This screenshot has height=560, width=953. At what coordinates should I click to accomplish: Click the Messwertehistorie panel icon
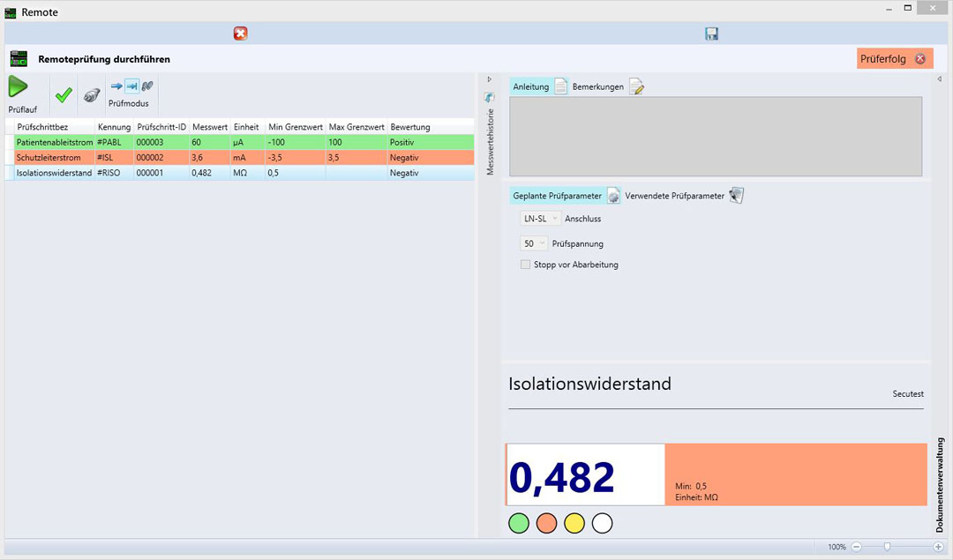(489, 98)
